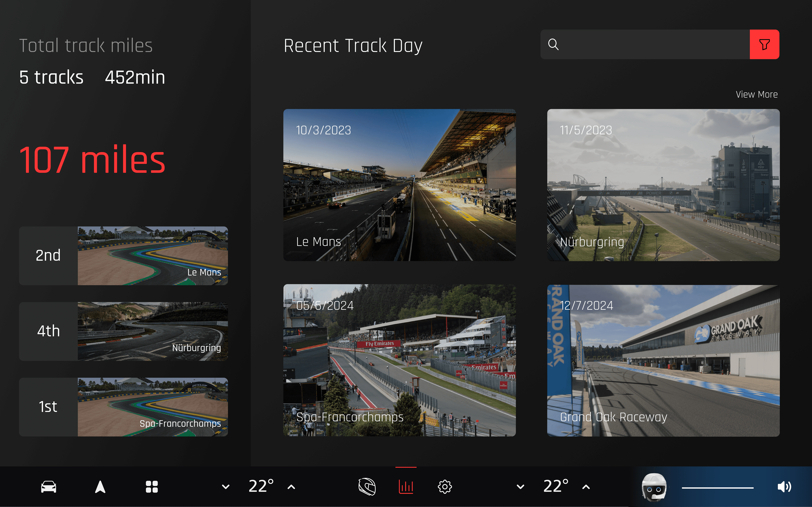This screenshot has width=812, height=507.
Task: Mute using the speaker volume icon
Action: 784,487
